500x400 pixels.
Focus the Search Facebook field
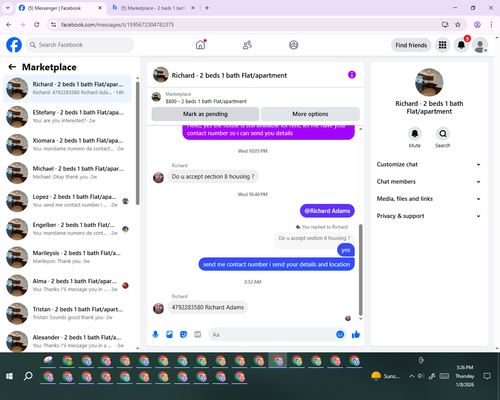(80, 45)
